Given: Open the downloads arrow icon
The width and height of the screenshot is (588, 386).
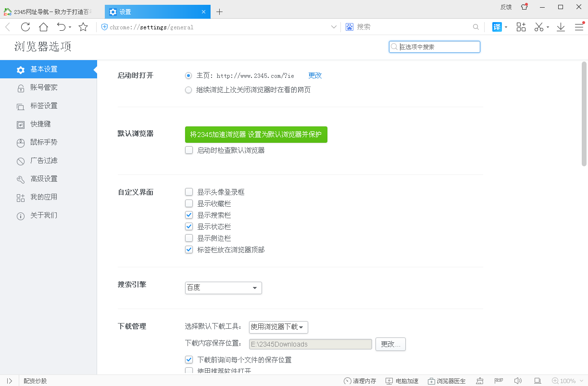Looking at the screenshot, I should (561, 27).
